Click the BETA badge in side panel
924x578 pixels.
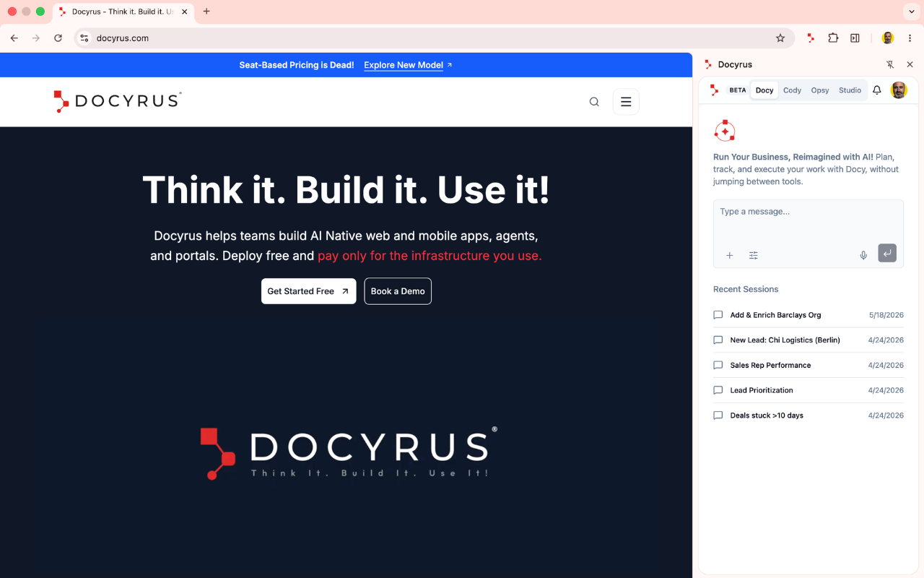coord(738,90)
